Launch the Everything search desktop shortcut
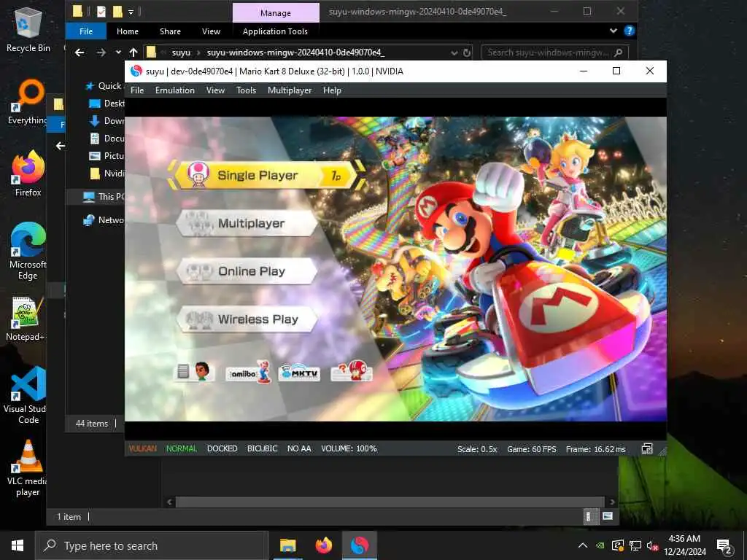The height and width of the screenshot is (560, 747). [28, 101]
